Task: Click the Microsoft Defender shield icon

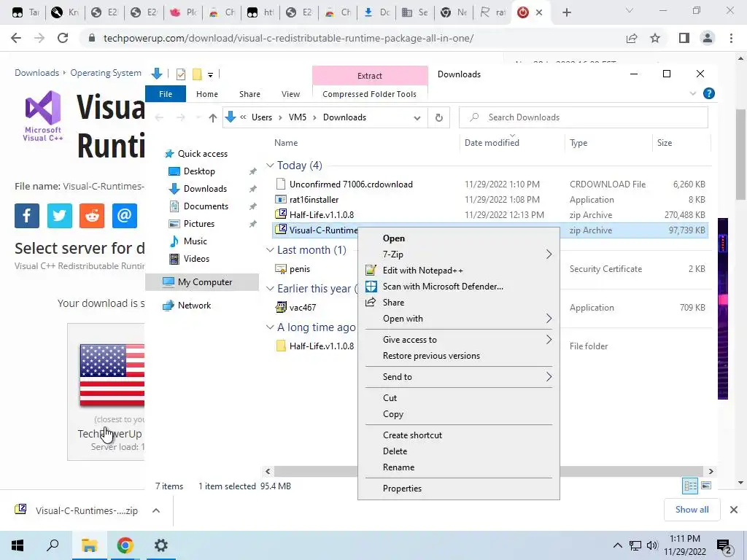Action: click(371, 286)
